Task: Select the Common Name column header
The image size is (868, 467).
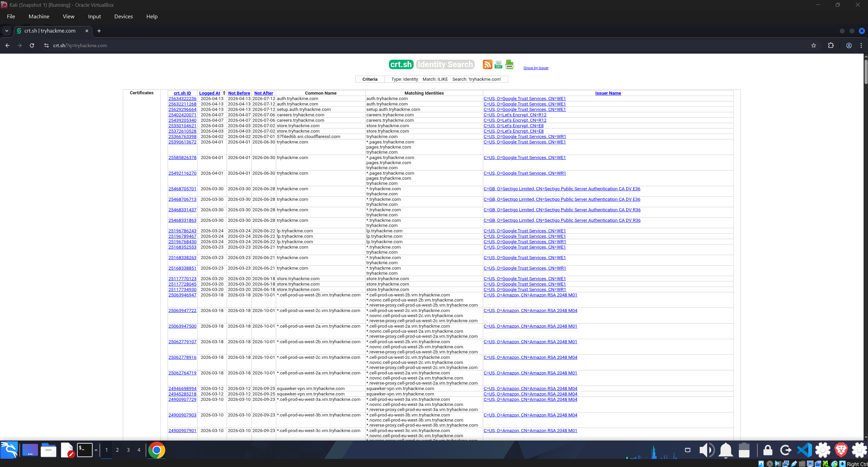Action: tap(321, 93)
